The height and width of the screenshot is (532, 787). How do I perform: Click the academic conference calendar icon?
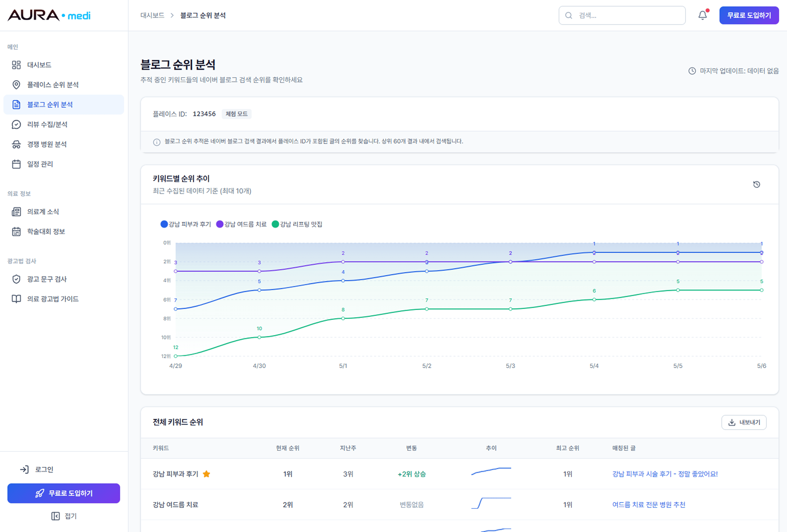(16, 232)
